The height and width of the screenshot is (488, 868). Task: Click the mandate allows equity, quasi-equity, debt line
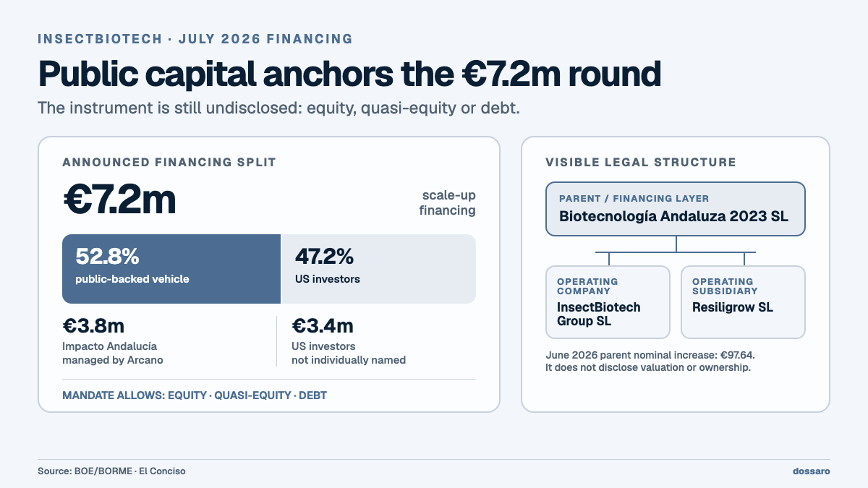195,396
